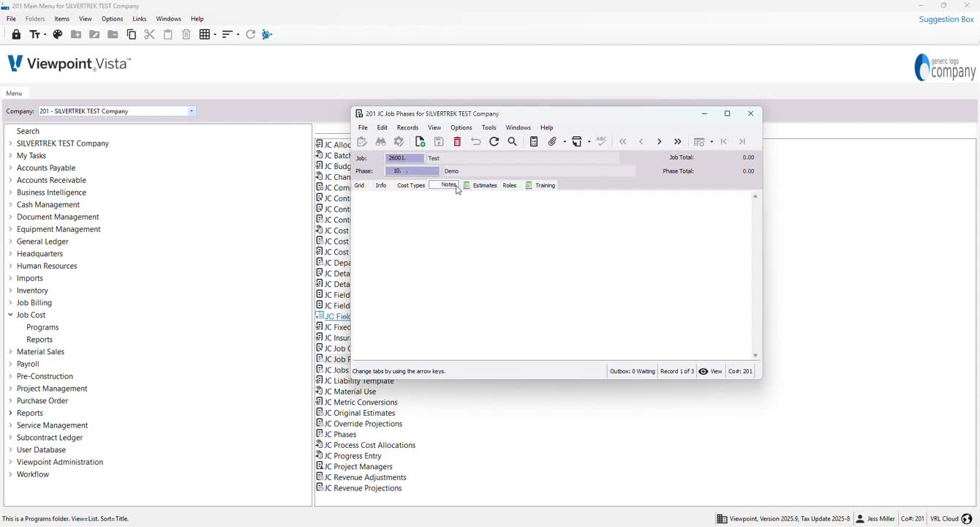Collapse the Job Cost tree node arrow

(10, 315)
